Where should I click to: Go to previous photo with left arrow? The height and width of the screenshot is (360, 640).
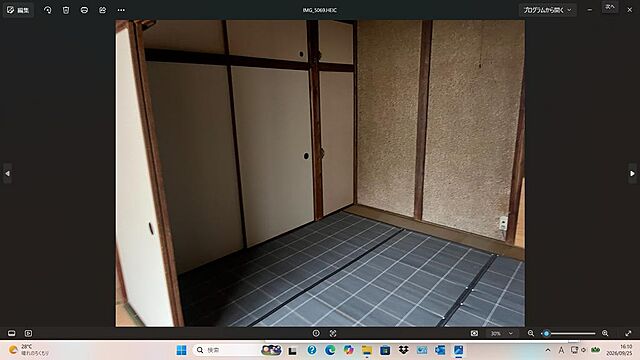(7, 173)
